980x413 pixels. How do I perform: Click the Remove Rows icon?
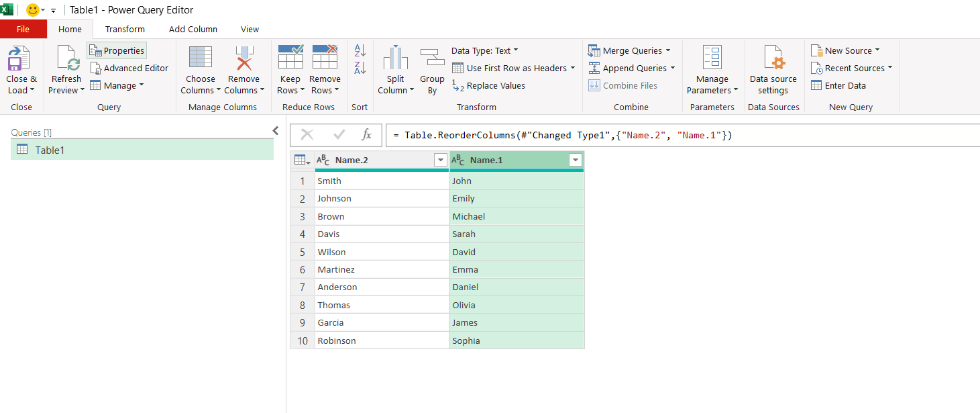pyautogui.click(x=325, y=56)
